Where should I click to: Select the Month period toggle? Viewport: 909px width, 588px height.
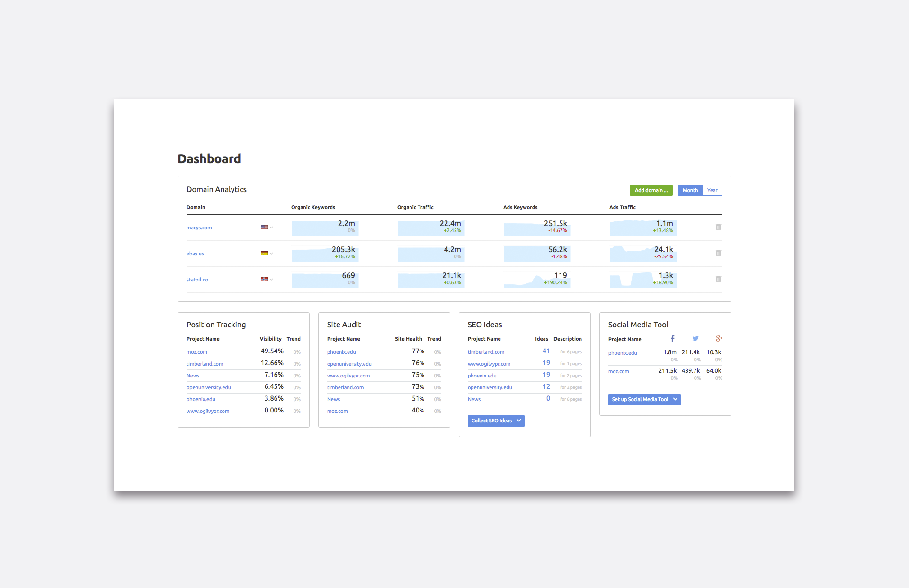click(x=690, y=190)
